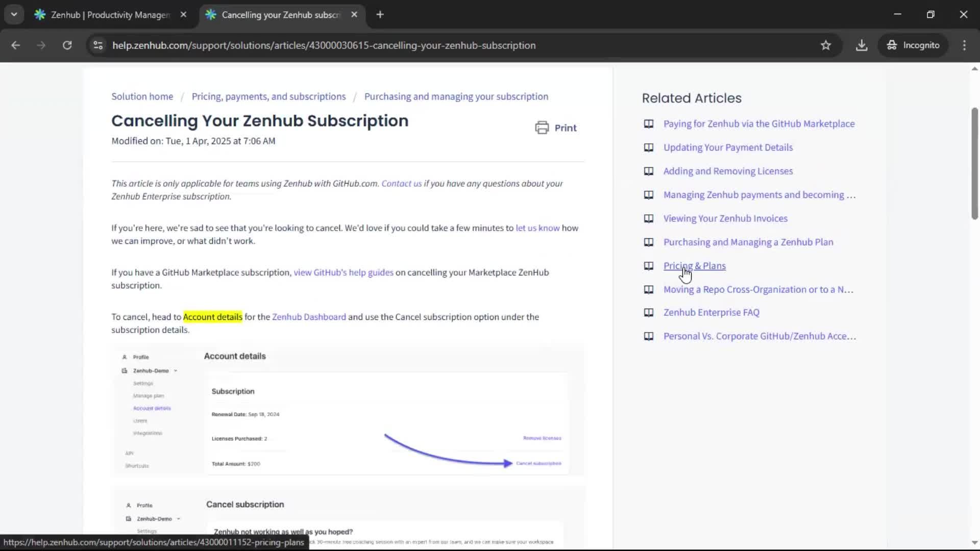This screenshot has width=980, height=551.
Task: Click book icon beside Updating Your Payment Details
Action: pos(648,147)
